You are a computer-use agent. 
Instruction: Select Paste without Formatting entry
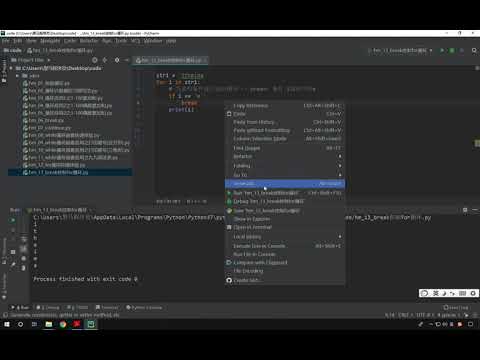point(285,130)
